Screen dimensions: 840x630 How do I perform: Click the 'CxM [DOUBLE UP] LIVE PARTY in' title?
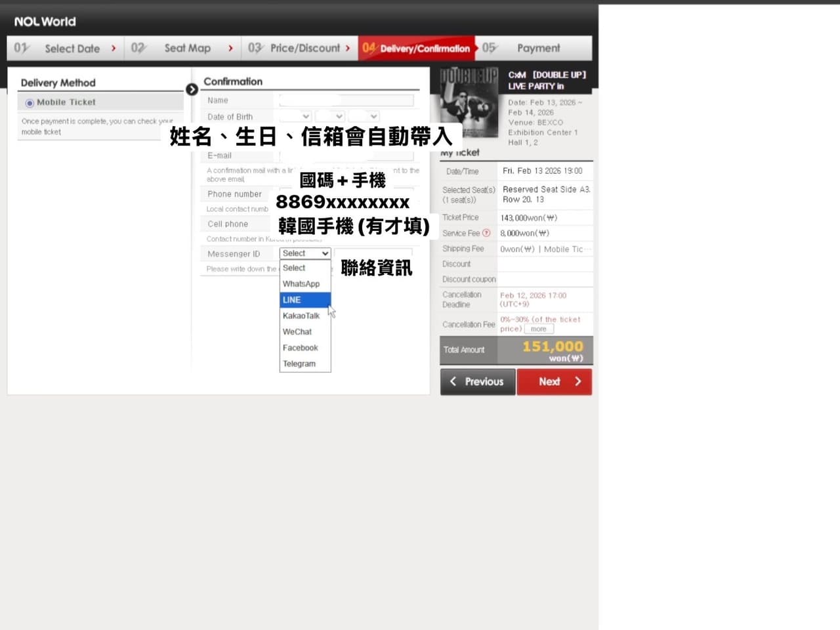(x=547, y=80)
